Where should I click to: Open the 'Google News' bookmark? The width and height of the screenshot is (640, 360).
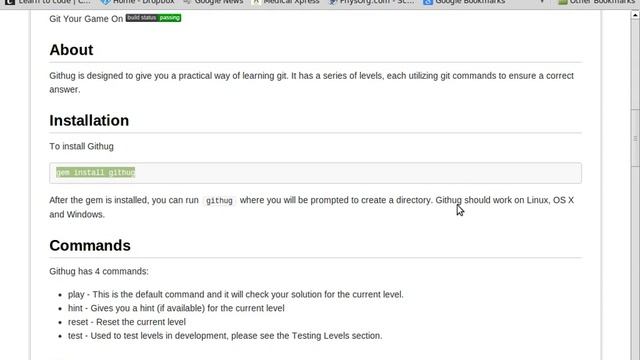(214, 2)
